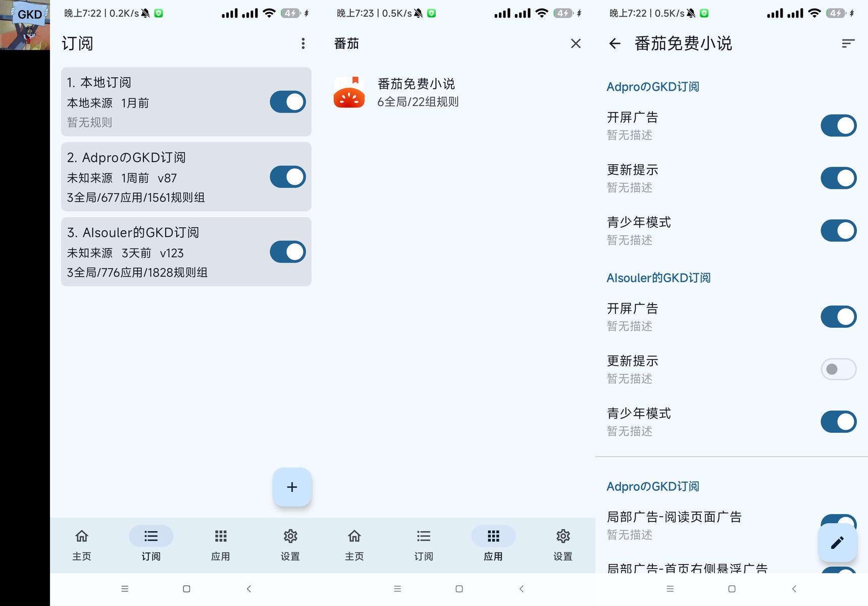Tap 订阅 list icon on the 番茄 search screen
This screenshot has height=606, width=868.
pyautogui.click(x=424, y=536)
